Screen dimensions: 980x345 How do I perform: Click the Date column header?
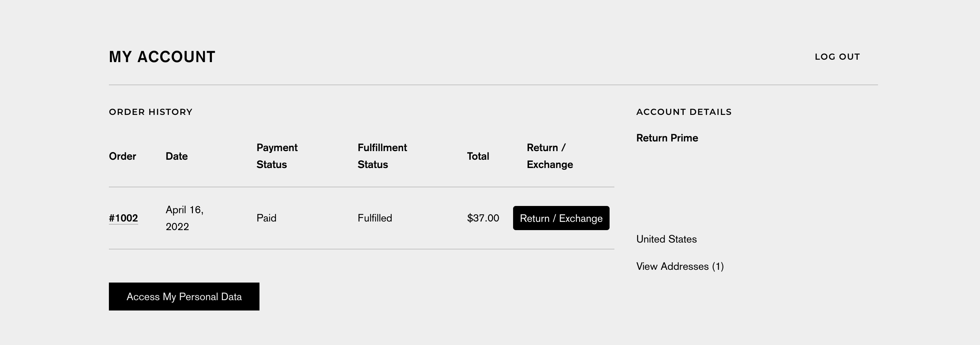coord(176,156)
